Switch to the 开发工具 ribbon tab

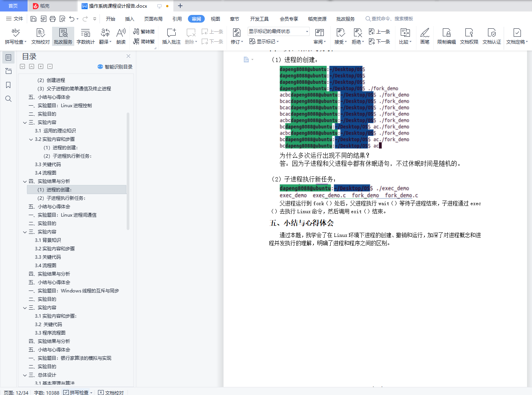pyautogui.click(x=259, y=19)
